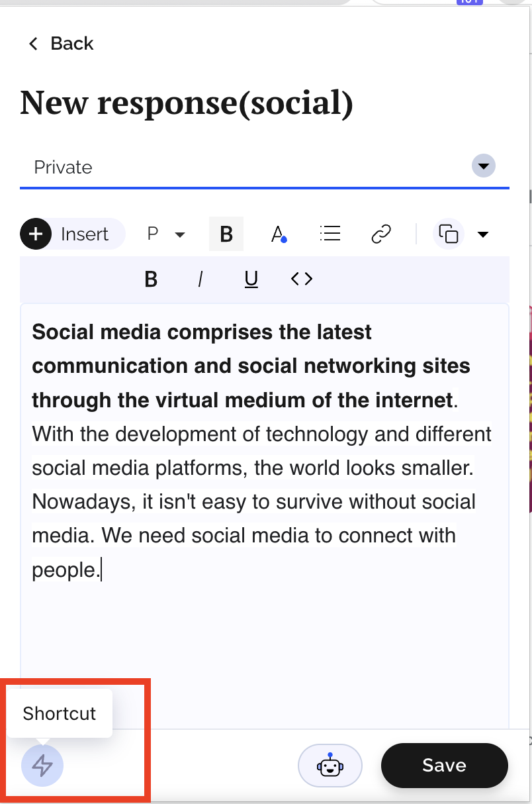Toggle italic formatting
Viewport: 532px width, 804px height.
click(200, 279)
